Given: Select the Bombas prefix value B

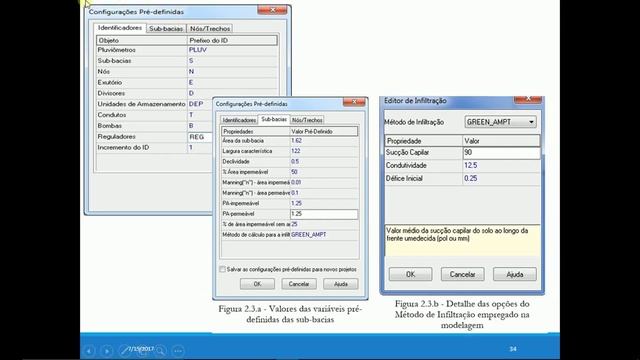Looking at the screenshot, I should coord(191,126).
